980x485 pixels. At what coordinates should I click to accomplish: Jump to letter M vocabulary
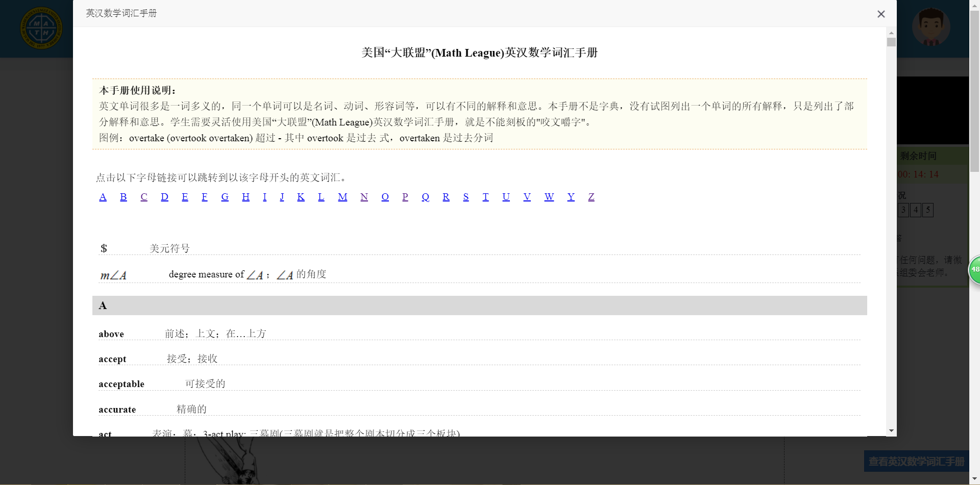(x=342, y=197)
